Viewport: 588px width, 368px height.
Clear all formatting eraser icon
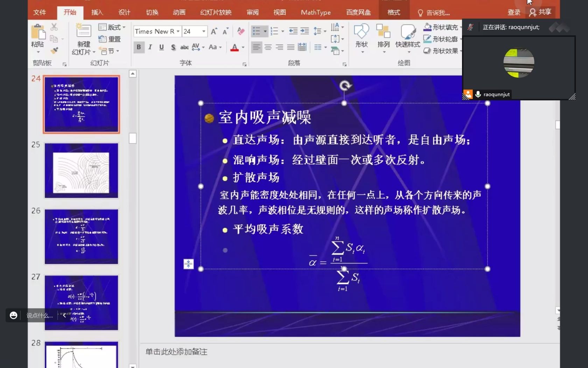[241, 31]
